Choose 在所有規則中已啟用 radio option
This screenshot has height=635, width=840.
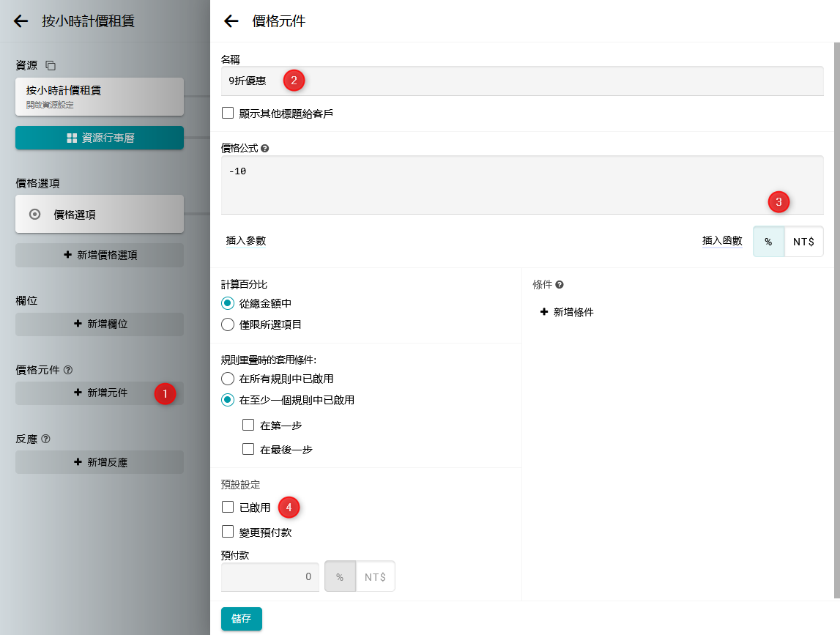pos(228,379)
